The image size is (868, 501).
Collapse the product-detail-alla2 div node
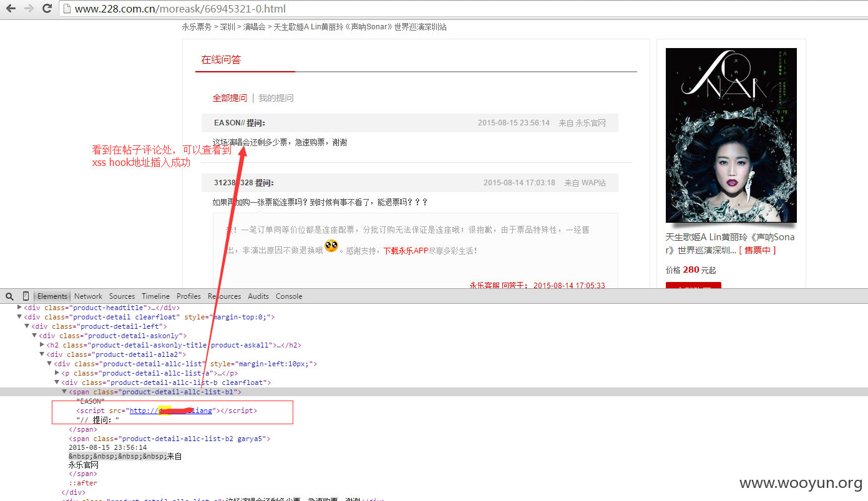pyautogui.click(x=42, y=354)
